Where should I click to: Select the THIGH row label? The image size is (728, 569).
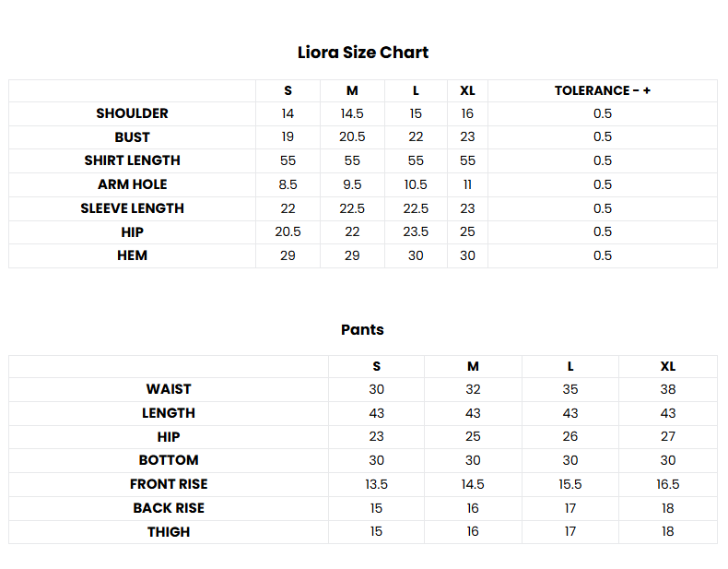pos(169,532)
